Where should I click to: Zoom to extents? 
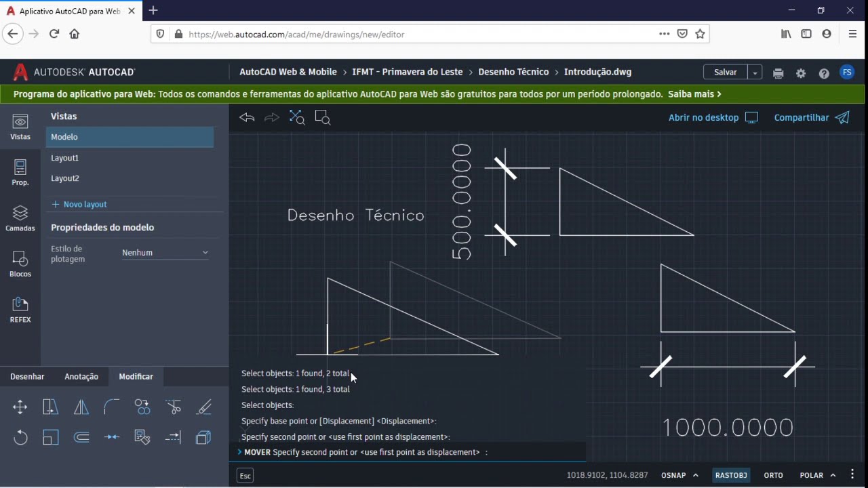[297, 118]
